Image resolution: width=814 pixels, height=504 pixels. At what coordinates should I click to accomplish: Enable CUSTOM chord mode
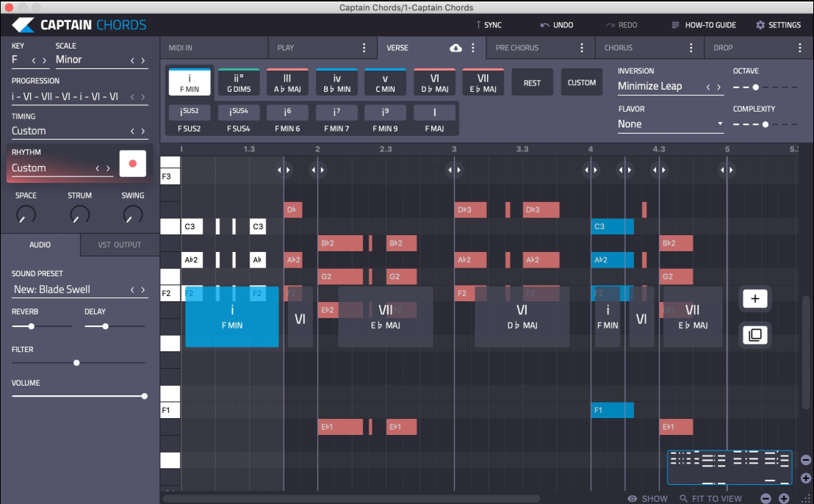coord(582,82)
